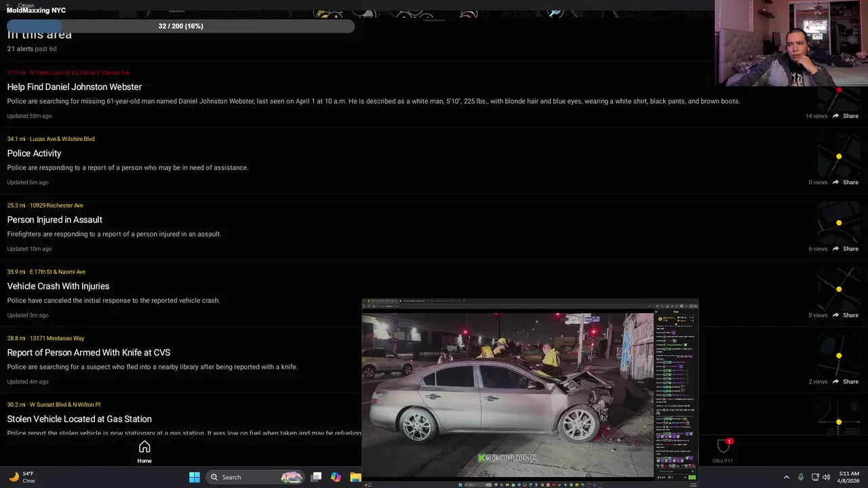Click the car crash video overlay

point(507,394)
